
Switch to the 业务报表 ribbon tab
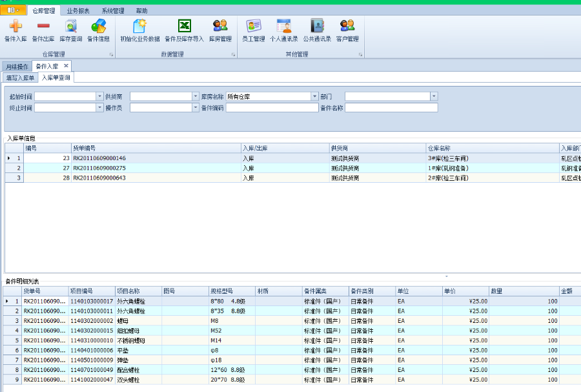coord(78,10)
